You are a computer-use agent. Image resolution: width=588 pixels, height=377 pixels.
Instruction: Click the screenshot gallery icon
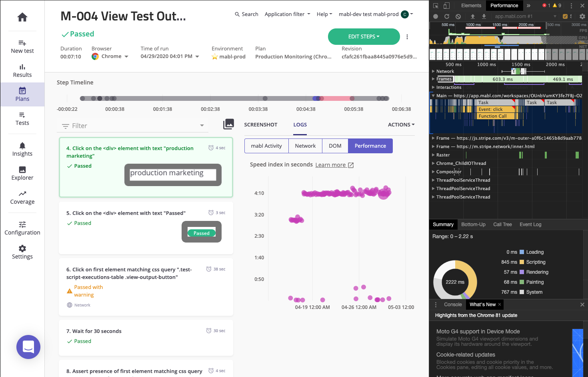(x=228, y=124)
